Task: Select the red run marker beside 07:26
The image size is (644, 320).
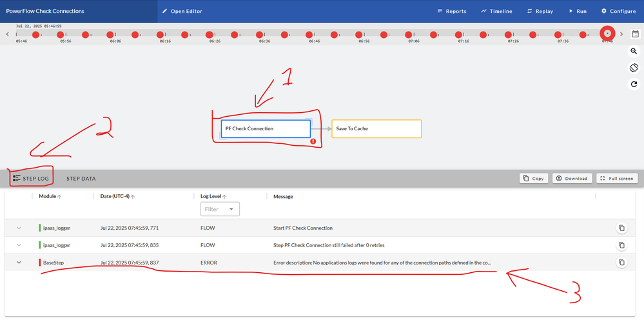Action: (508, 35)
